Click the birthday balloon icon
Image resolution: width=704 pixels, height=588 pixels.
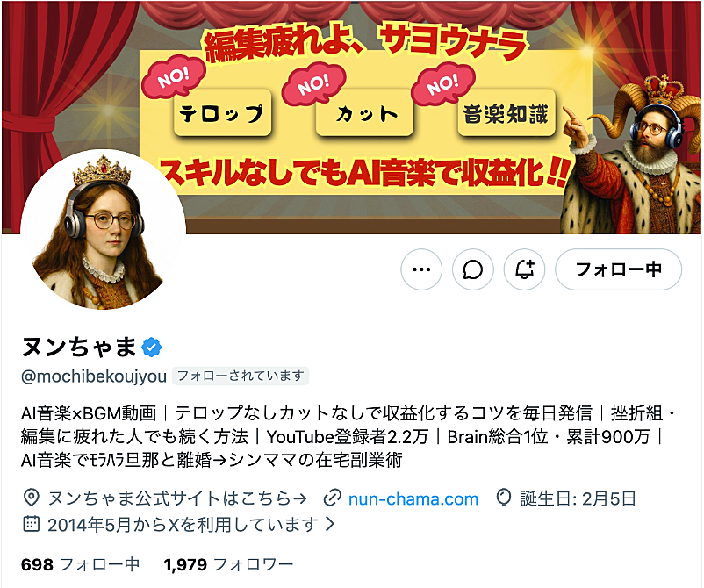(x=504, y=498)
